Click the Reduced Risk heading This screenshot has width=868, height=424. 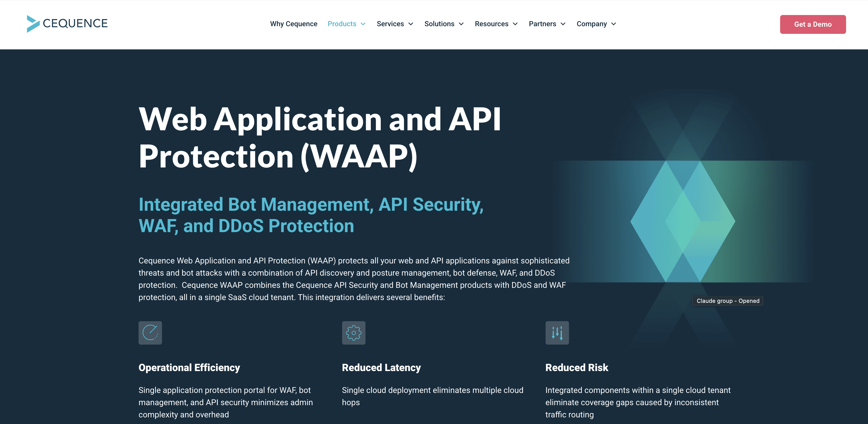(577, 368)
